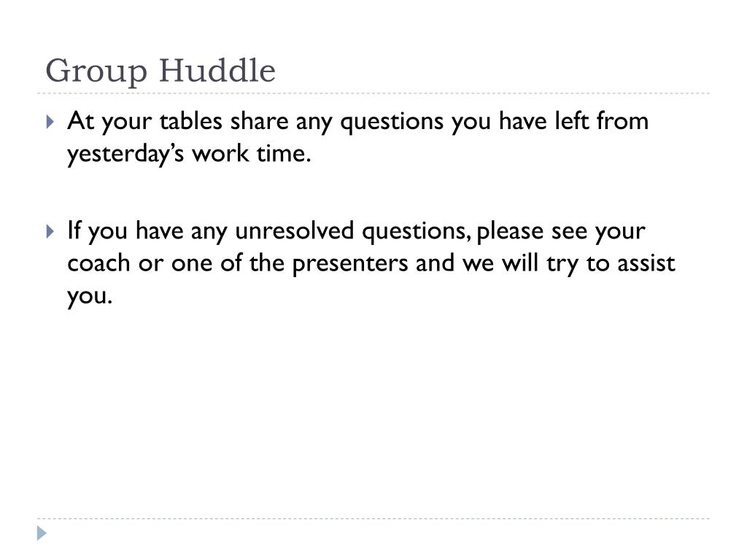The height and width of the screenshot is (560, 747).
Task: Click the phrase 'yesterday's work time.'
Action: [x=189, y=155]
